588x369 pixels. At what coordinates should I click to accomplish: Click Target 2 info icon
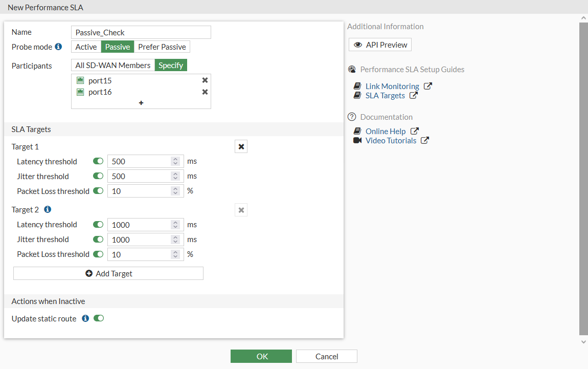point(48,209)
